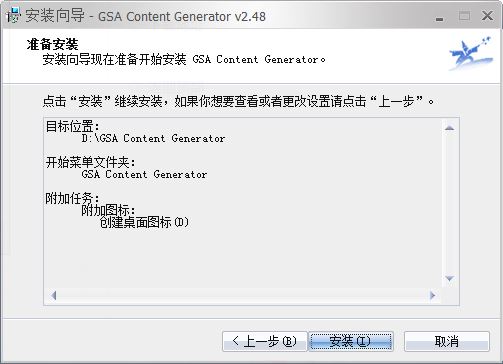Click the 附加任务: label in the summary box
This screenshot has width=503, height=364.
coord(72,198)
